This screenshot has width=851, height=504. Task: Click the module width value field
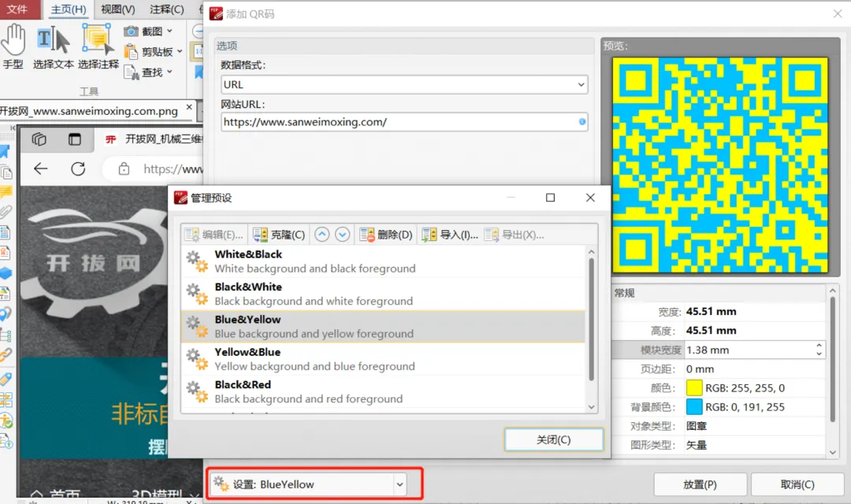(749, 350)
